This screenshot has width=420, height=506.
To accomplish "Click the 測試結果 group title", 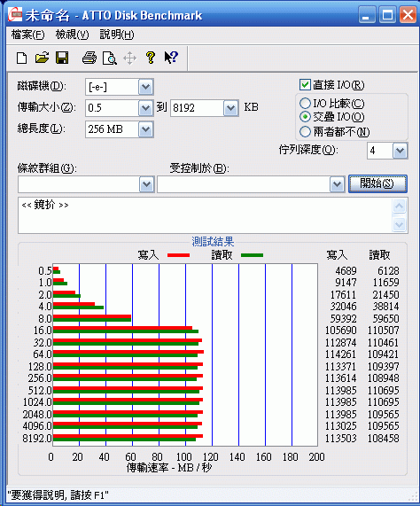I will 213,242.
